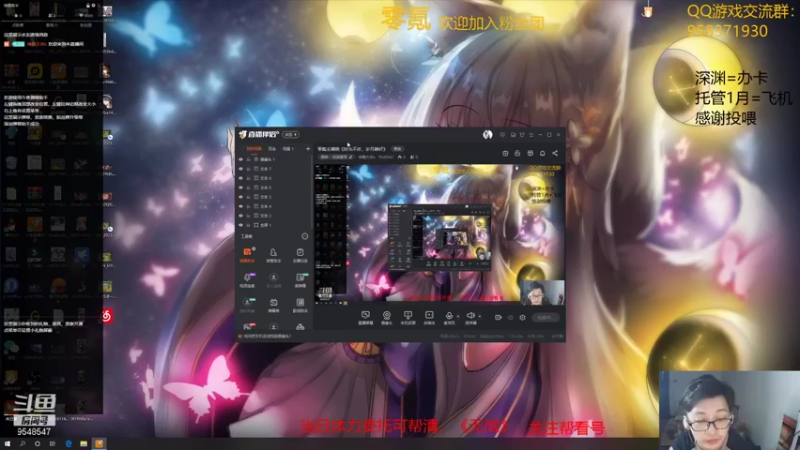The image size is (800, 450).
Task: Open the calendar-like toolbox tool in the first row
Action: tap(300, 255)
